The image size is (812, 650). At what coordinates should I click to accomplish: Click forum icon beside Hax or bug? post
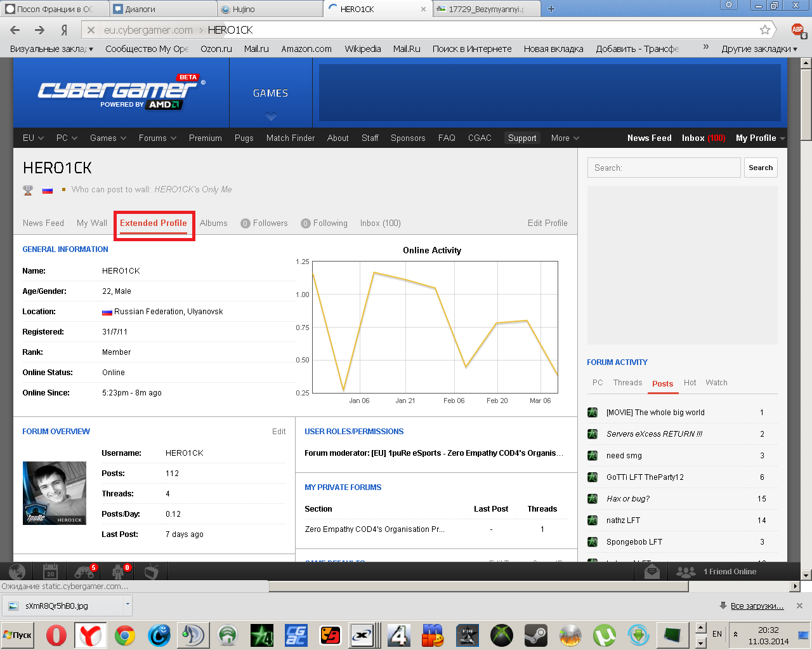(x=593, y=499)
